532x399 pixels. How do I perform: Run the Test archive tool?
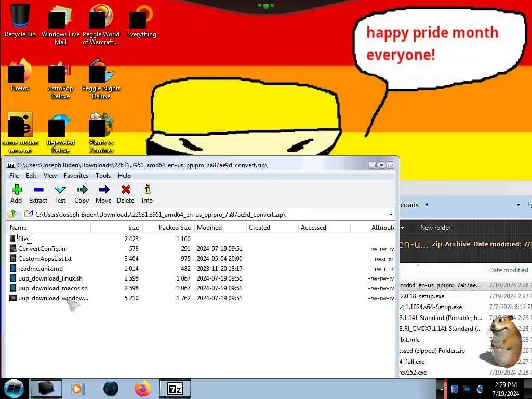(x=60, y=194)
